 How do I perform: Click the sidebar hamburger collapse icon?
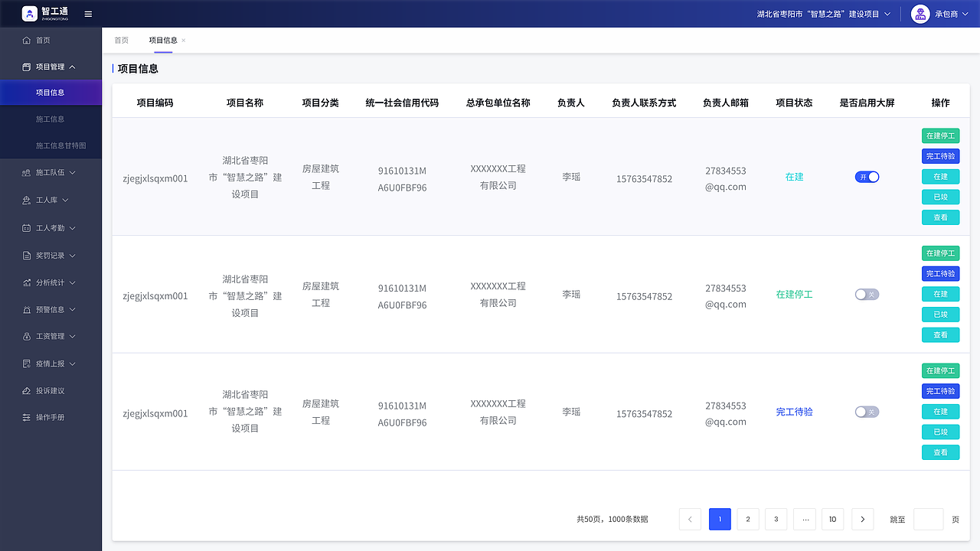pos(88,14)
